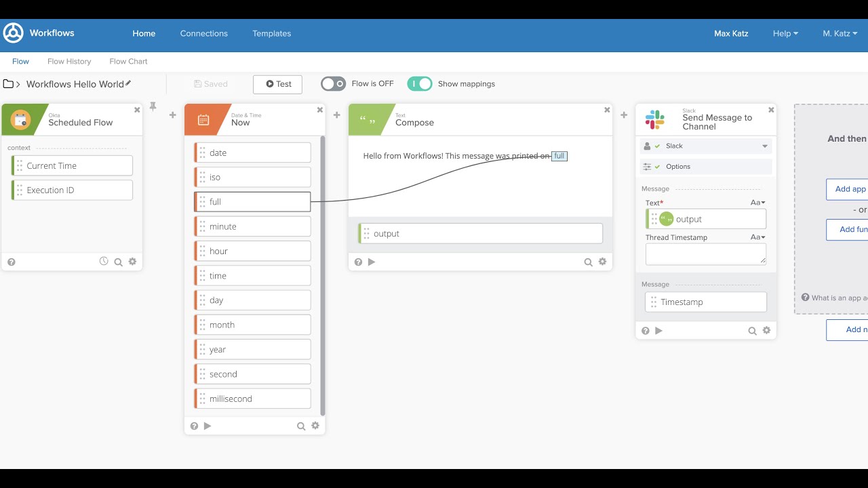Open the Help dropdown menu

tap(785, 33)
